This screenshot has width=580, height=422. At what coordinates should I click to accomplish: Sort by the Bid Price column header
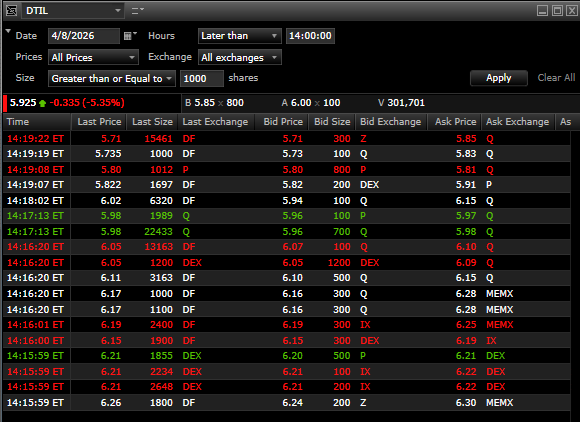point(282,122)
